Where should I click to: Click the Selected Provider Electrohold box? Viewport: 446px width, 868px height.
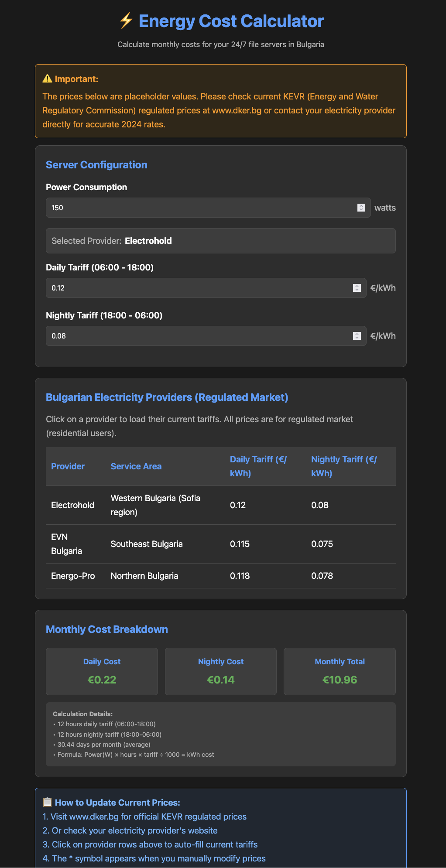220,241
